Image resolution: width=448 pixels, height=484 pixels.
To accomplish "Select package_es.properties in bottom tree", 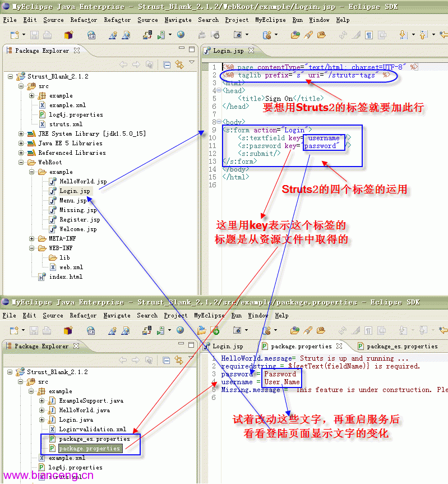I will point(94,439).
